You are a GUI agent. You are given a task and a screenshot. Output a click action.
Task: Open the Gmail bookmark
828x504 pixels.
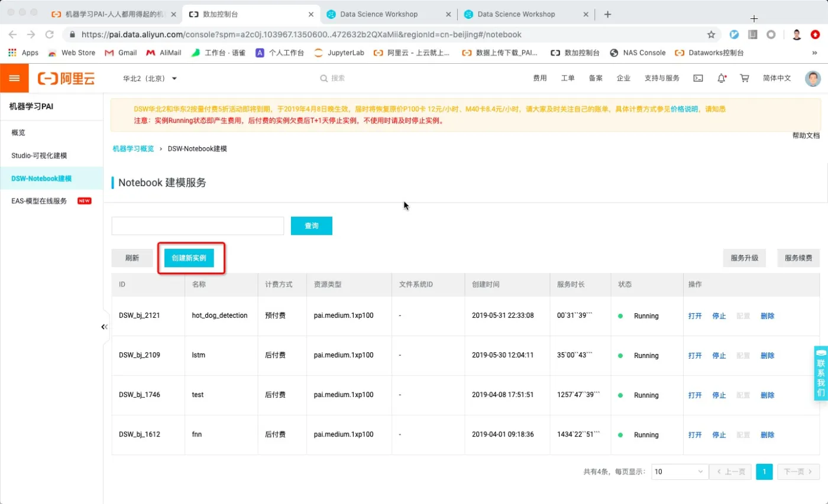121,53
